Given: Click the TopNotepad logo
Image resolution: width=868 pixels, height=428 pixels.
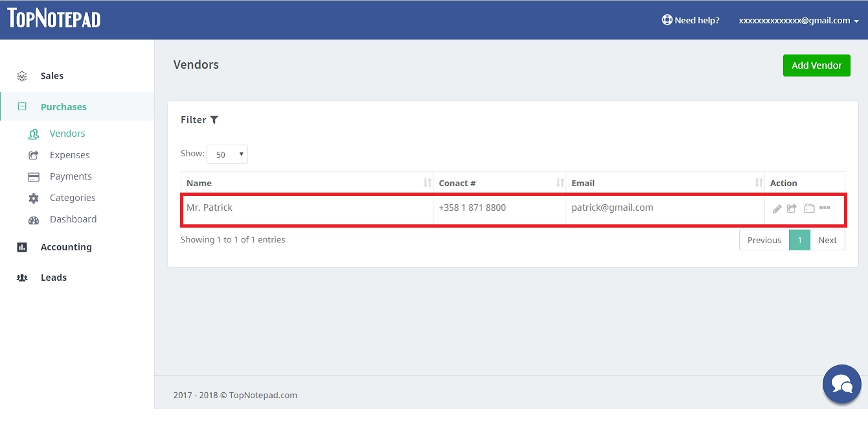Looking at the screenshot, I should (x=54, y=19).
